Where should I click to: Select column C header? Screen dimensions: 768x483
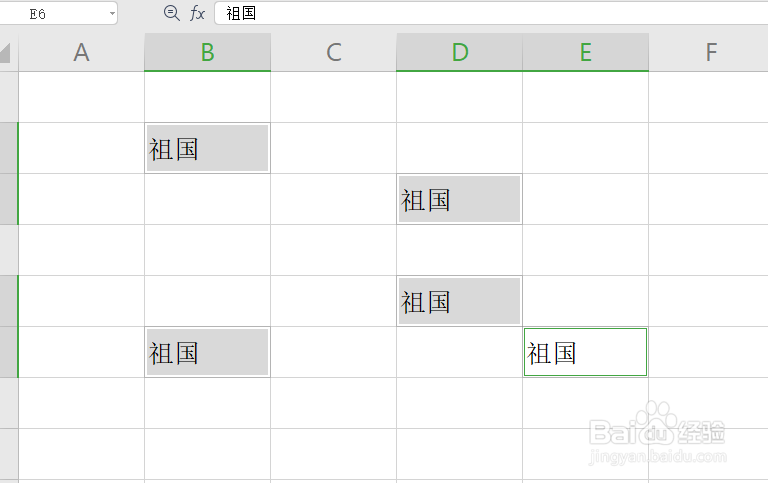point(334,52)
